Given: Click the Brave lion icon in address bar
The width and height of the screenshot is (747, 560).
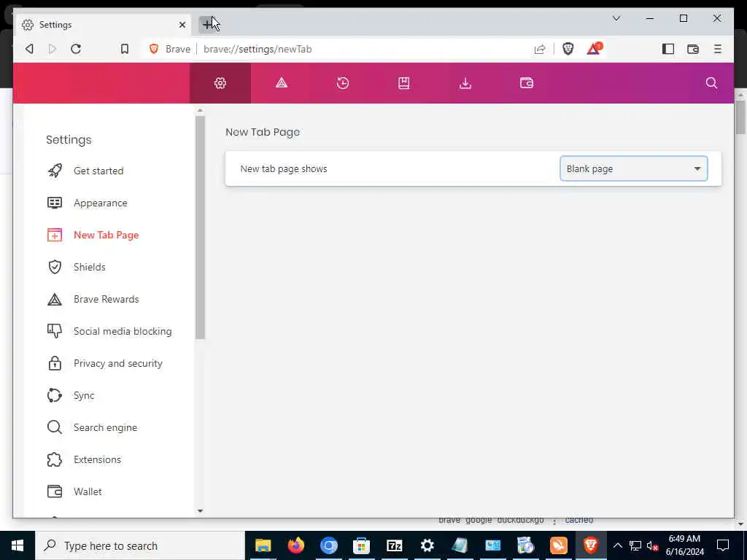Looking at the screenshot, I should (x=153, y=49).
